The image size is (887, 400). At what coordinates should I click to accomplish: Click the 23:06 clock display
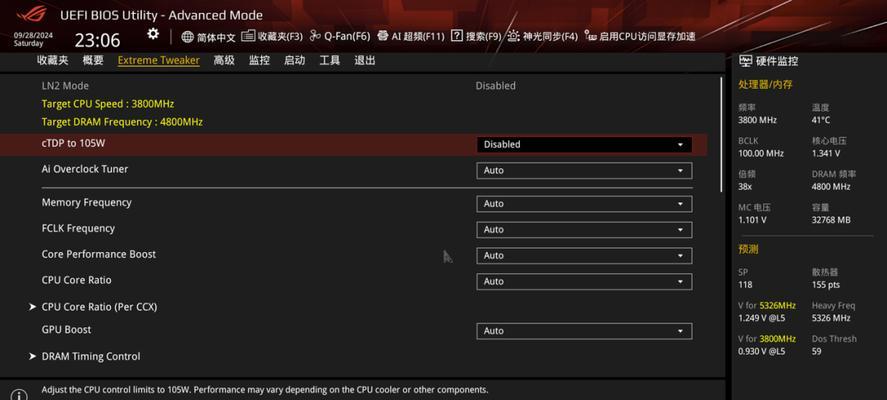click(x=98, y=40)
